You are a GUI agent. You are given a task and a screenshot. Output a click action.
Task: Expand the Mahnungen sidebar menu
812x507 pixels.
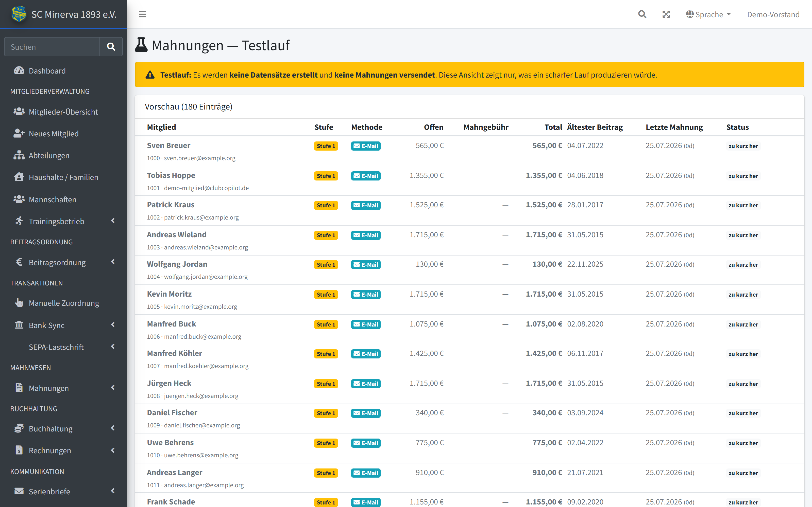pyautogui.click(x=63, y=388)
